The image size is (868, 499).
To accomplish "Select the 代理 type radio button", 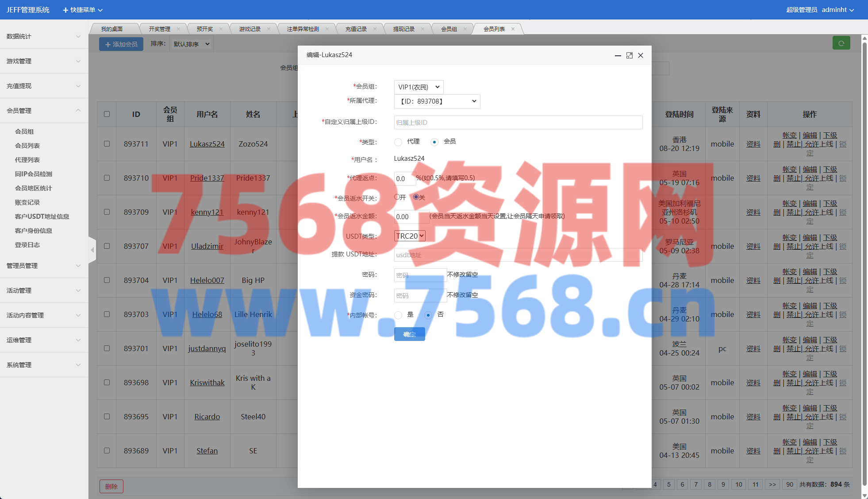I will [x=398, y=142].
